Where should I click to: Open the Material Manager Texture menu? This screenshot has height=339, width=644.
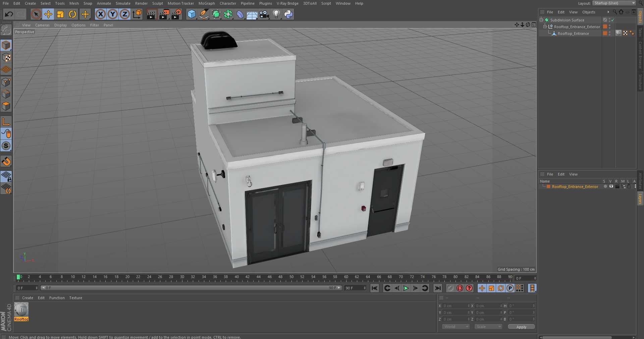75,298
